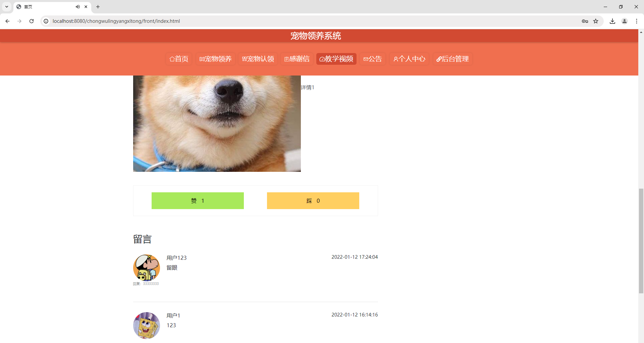Click the comment text 123 from 用户1

click(x=171, y=325)
